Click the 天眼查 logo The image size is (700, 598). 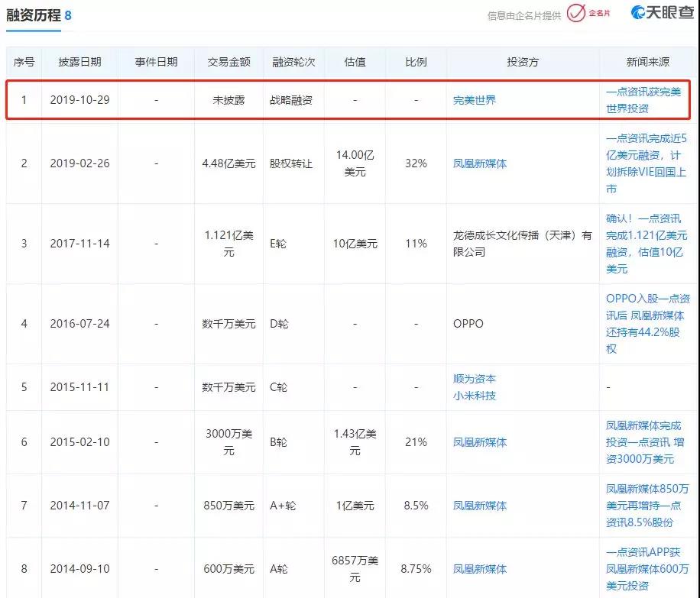(x=663, y=12)
